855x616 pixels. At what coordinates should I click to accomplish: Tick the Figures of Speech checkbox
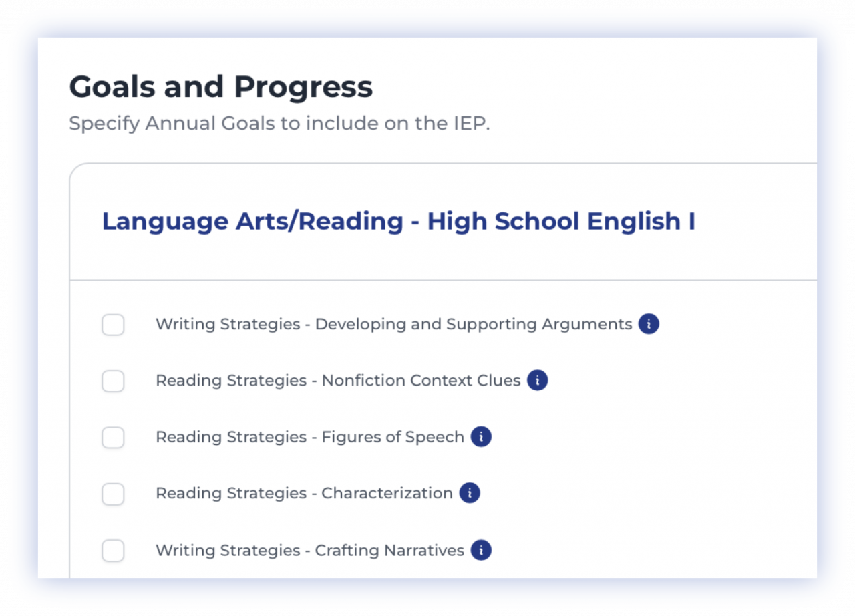pyautogui.click(x=113, y=438)
